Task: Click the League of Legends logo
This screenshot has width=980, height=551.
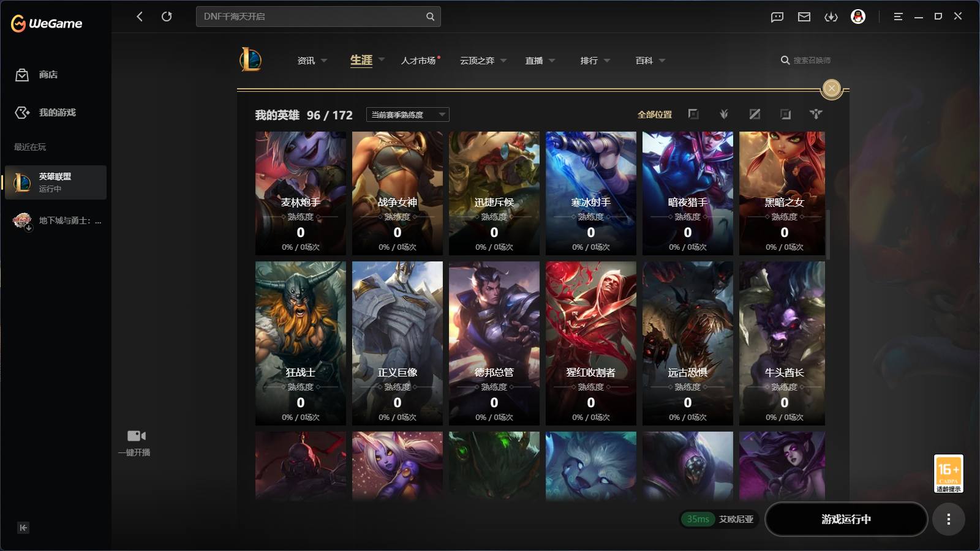Action: point(251,60)
